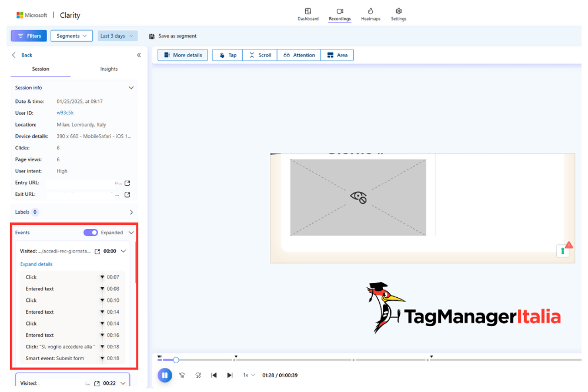
Task: Click Expand details link
Action: click(36, 264)
